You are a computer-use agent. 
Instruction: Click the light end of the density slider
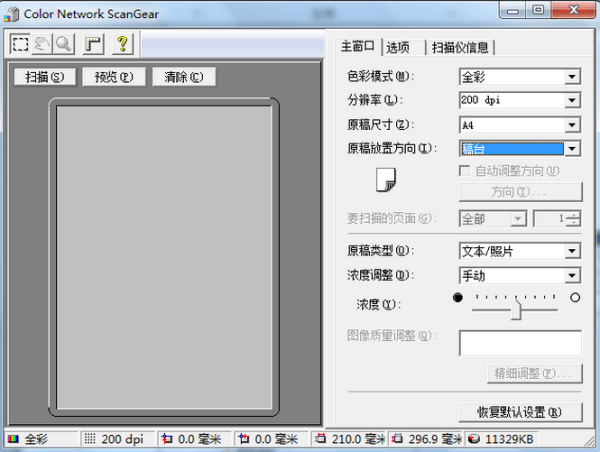pyautogui.click(x=575, y=297)
